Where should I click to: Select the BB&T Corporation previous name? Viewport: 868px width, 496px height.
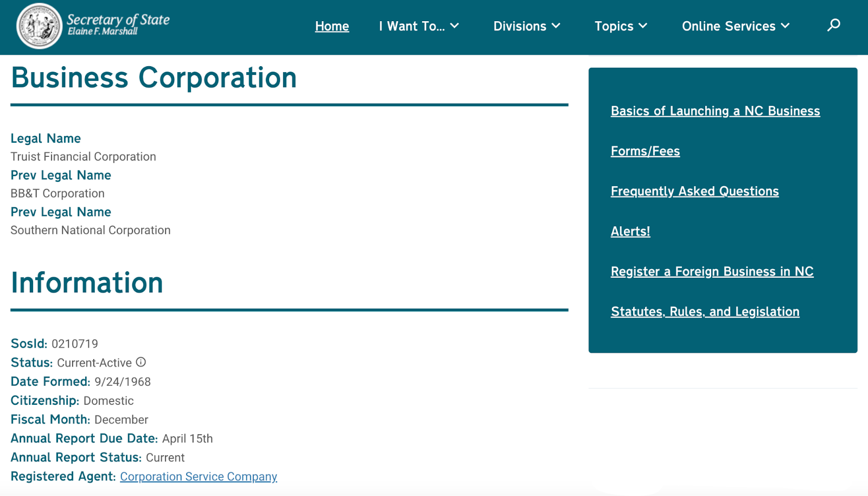tap(58, 193)
